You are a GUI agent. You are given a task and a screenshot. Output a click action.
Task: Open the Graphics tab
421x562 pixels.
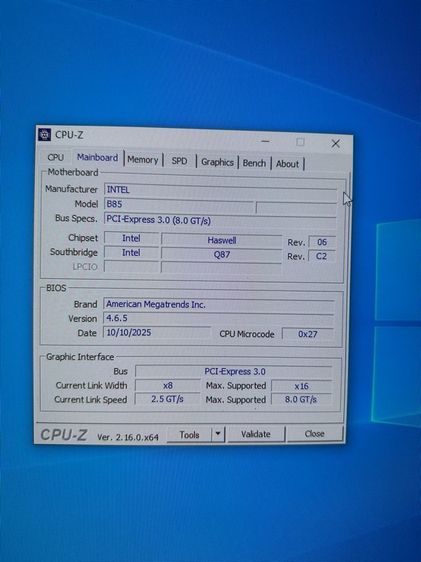217,162
